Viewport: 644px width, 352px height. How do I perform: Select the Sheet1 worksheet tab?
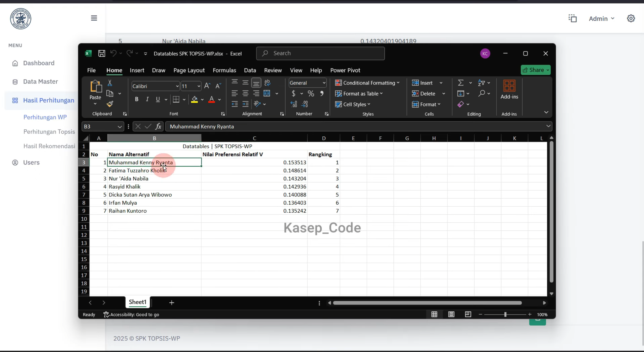pyautogui.click(x=137, y=302)
